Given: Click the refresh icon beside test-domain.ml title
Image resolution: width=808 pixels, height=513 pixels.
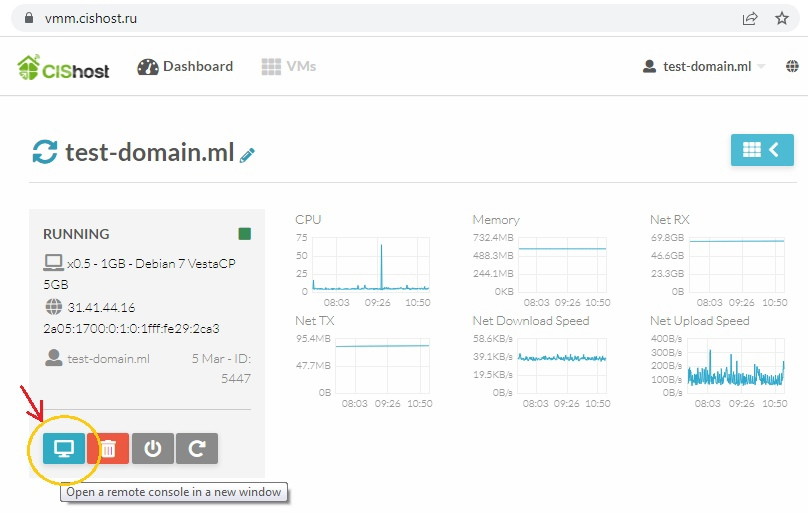Looking at the screenshot, I should tap(45, 152).
